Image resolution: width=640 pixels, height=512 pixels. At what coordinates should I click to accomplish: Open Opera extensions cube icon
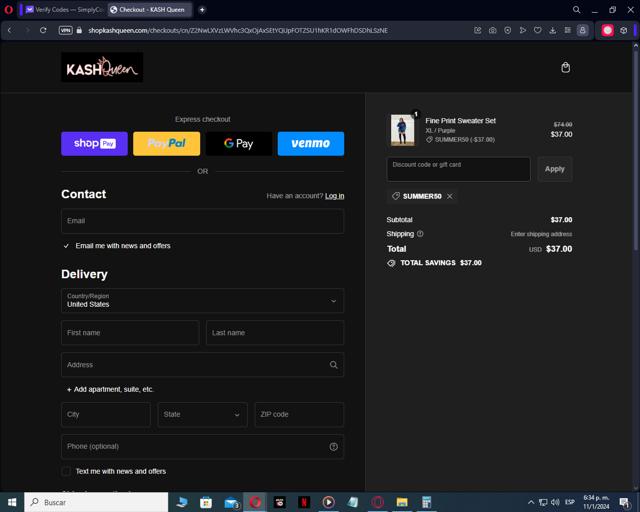click(623, 30)
